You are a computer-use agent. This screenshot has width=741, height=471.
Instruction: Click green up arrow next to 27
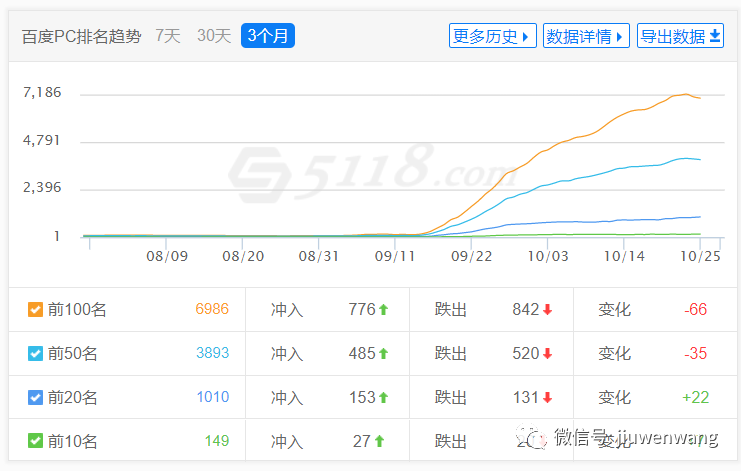coord(379,441)
